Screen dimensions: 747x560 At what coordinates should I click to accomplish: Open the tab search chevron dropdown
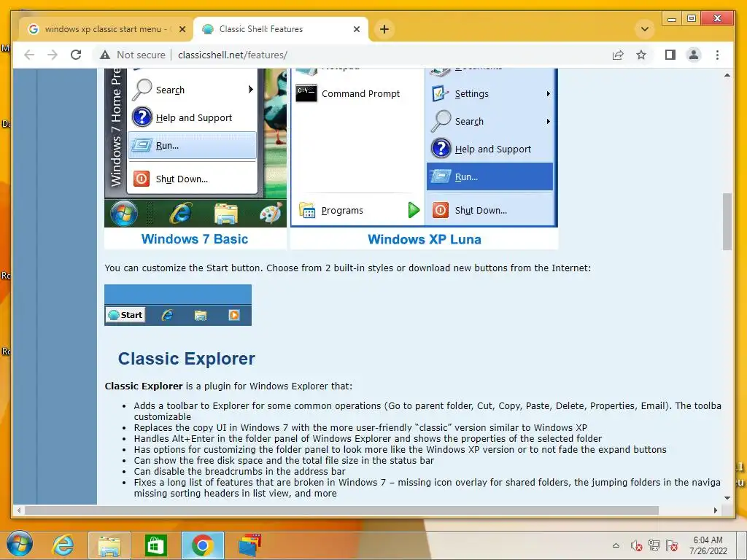point(645,29)
